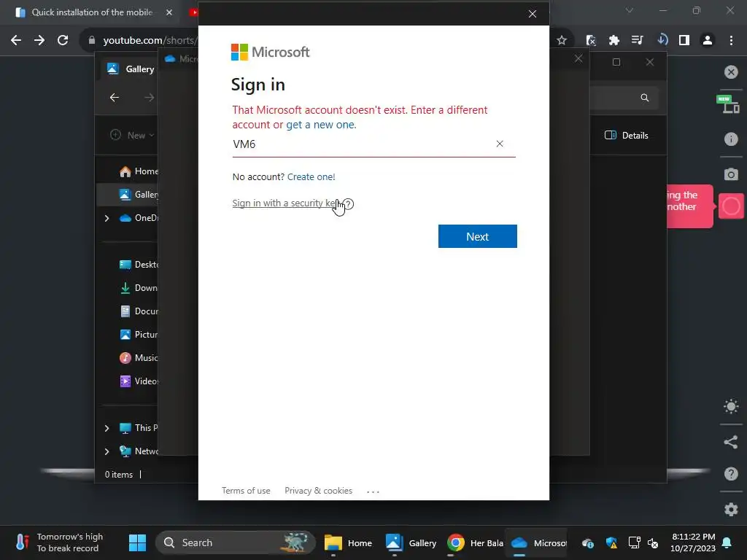747x560 pixels.
Task: Switch to Microsoft OneDrive taskbar item
Action: (x=538, y=542)
